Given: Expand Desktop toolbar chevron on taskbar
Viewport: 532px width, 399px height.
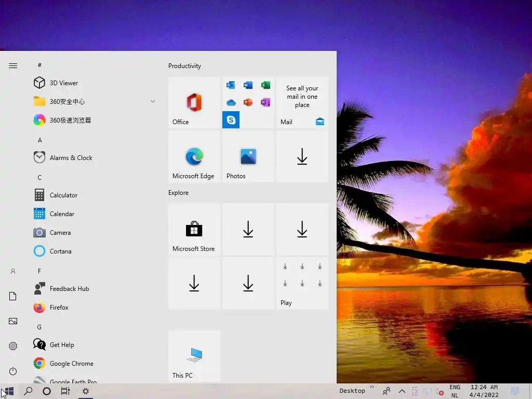Looking at the screenshot, I should tap(372, 387).
